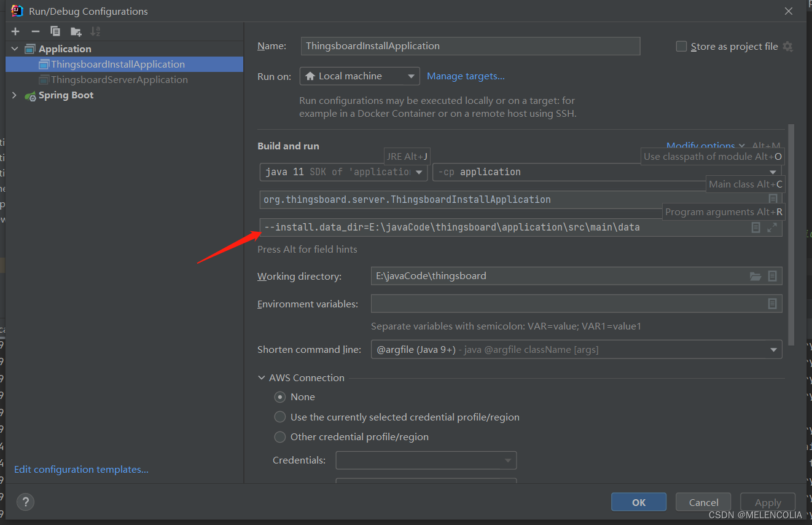The height and width of the screenshot is (525, 812).
Task: Open Edit configuration templates link
Action: (82, 470)
